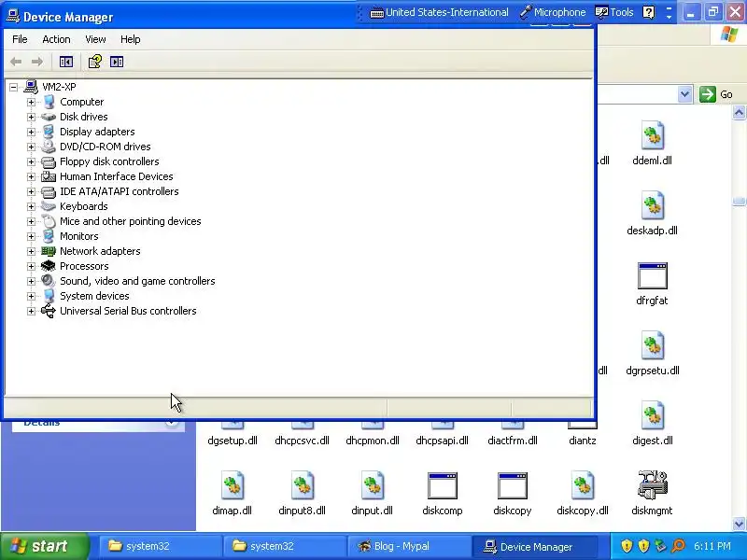Click the Back arrow in Device Manager toolbar
Screen dimensions: 747x560
pyautogui.click(x=16, y=62)
